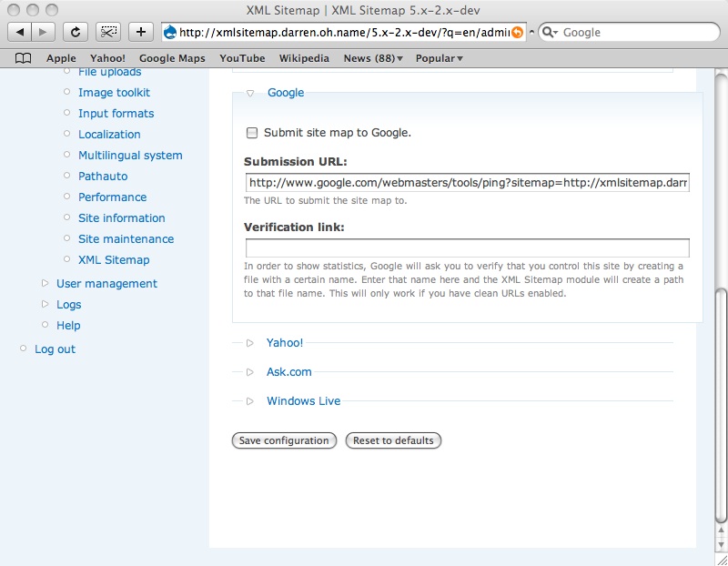Open the News (88) bookmarks dropdown
728x566 pixels.
click(373, 58)
